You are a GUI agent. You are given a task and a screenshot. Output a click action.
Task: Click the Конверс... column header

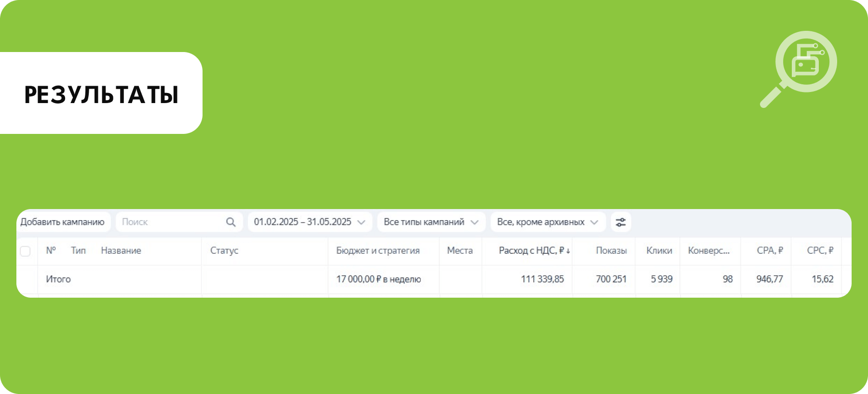pyautogui.click(x=708, y=250)
